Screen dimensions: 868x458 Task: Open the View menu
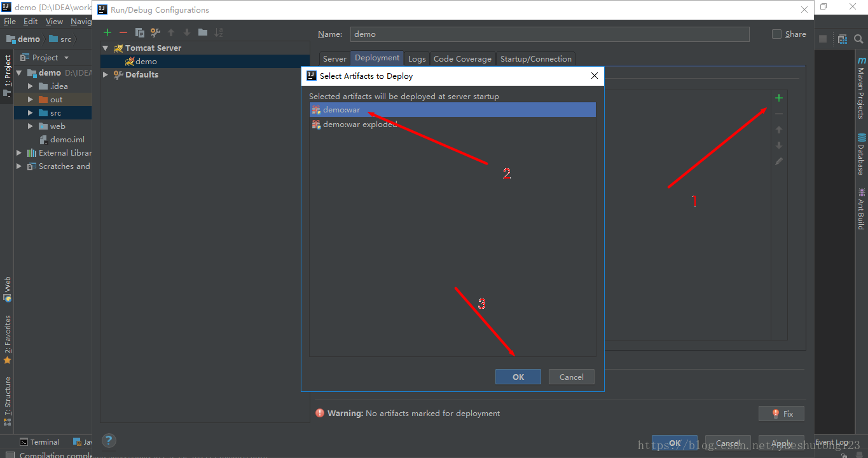55,22
